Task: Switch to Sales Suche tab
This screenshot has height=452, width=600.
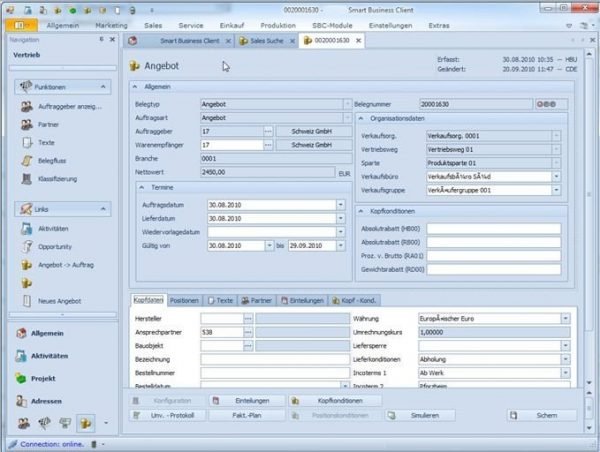Action: 267,41
